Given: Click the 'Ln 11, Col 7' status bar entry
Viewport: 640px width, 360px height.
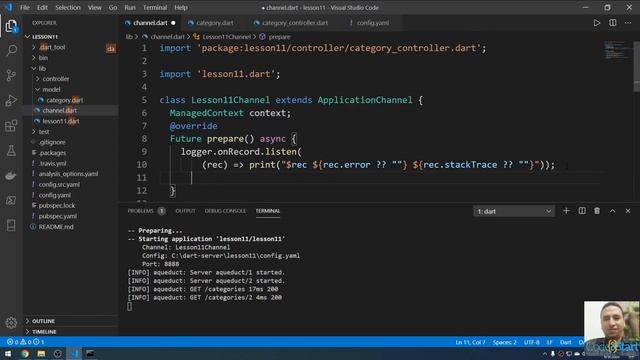Looking at the screenshot, I should [x=470, y=342].
